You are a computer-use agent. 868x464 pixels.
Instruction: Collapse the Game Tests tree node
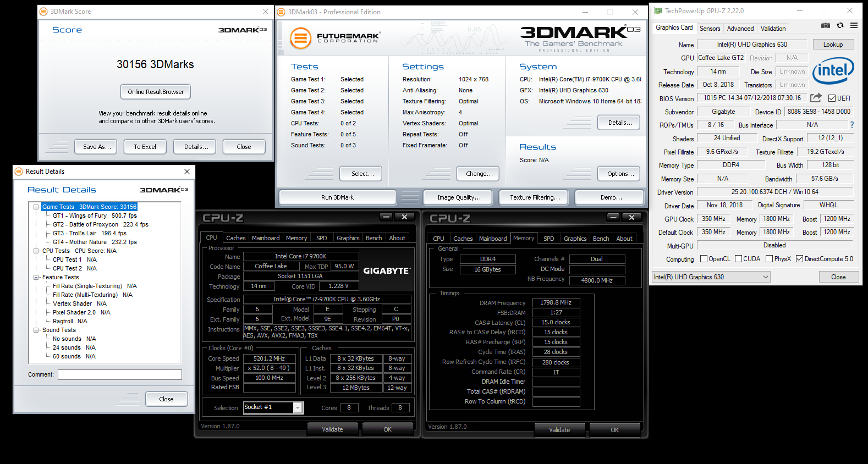pos(36,207)
